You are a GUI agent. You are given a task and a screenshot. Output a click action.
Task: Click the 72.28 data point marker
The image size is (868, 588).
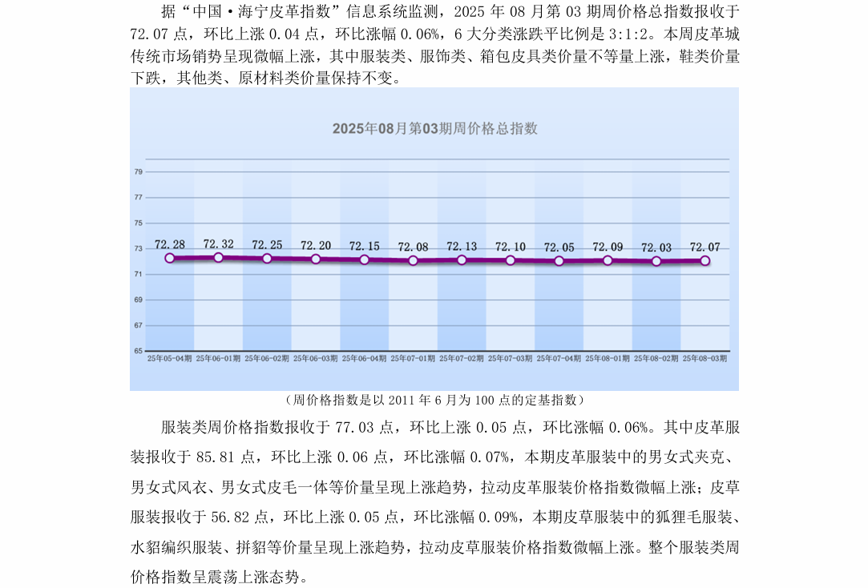(170, 258)
